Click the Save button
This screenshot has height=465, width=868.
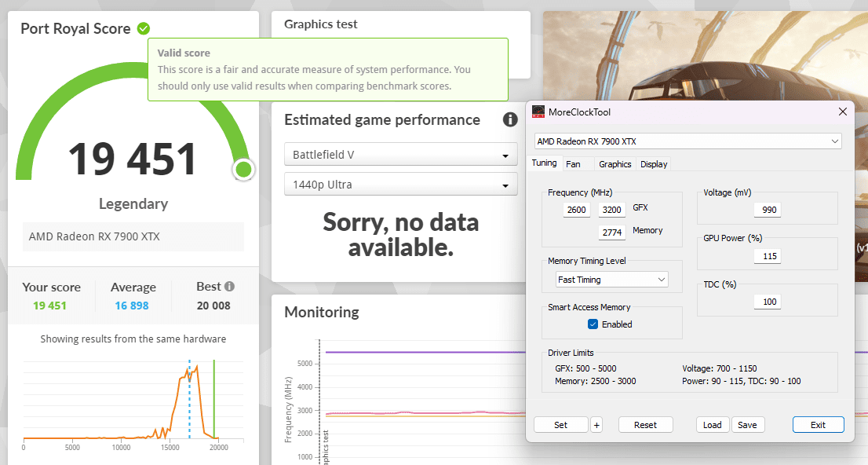tap(747, 425)
